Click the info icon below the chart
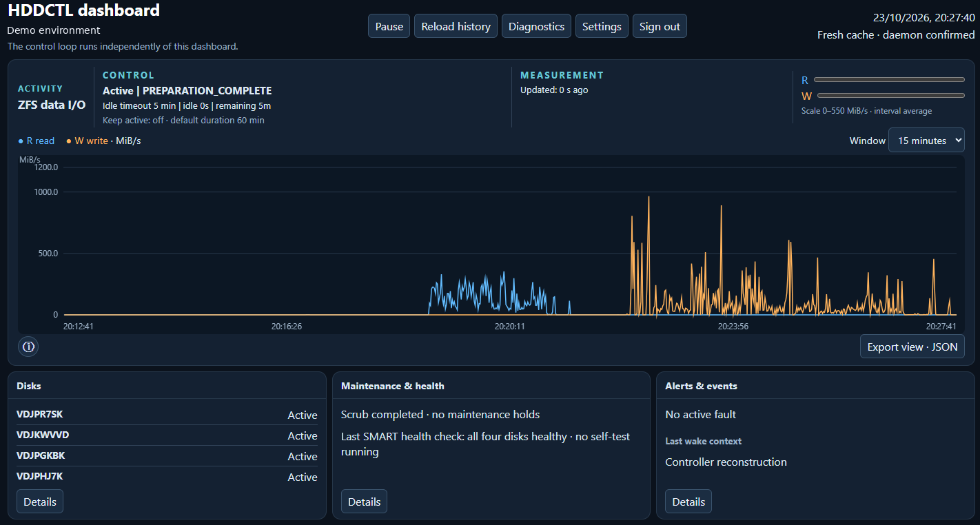The width and height of the screenshot is (980, 525). (28, 347)
